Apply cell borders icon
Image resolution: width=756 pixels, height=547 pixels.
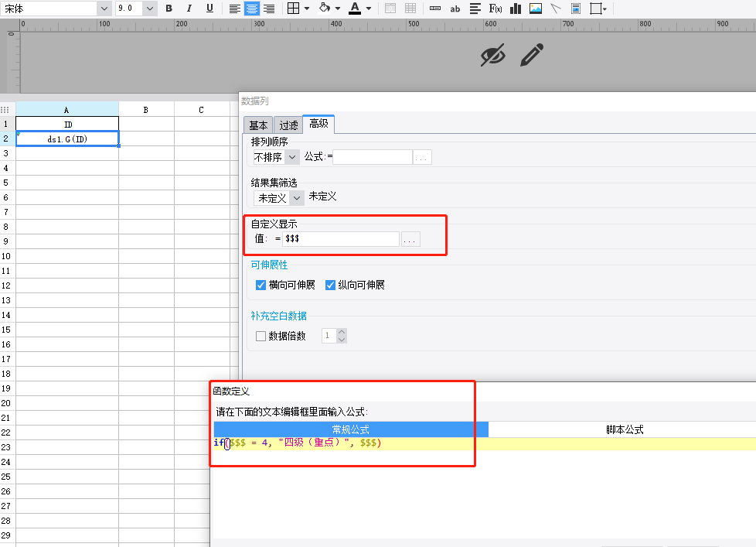click(293, 9)
